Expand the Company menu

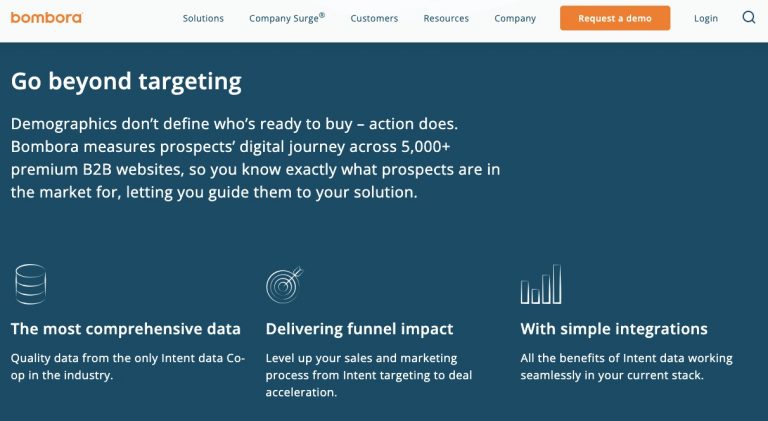[515, 19]
